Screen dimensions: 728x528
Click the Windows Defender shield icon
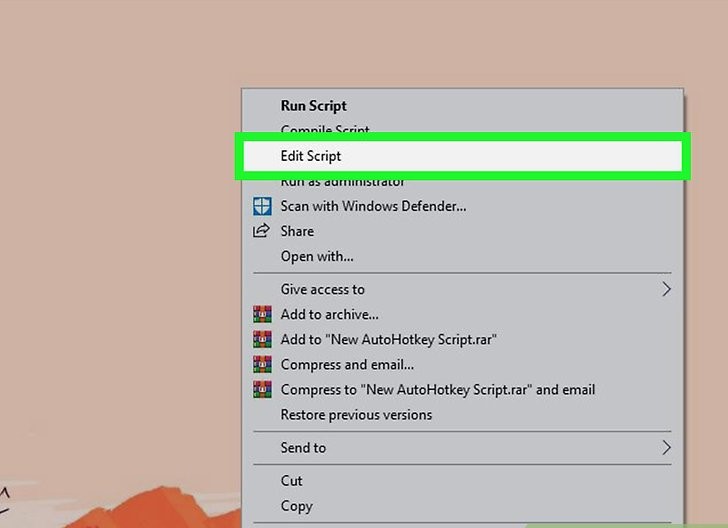click(x=262, y=206)
